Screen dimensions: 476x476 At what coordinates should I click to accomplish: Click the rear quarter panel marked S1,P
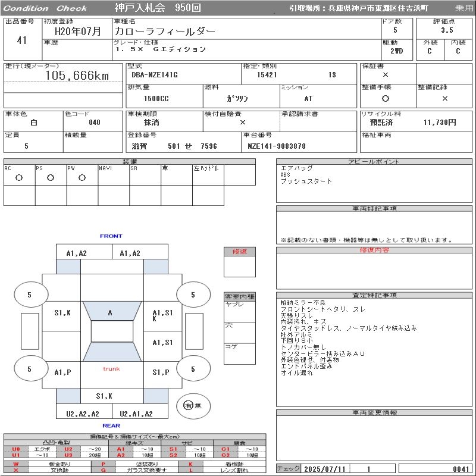pos(162,375)
